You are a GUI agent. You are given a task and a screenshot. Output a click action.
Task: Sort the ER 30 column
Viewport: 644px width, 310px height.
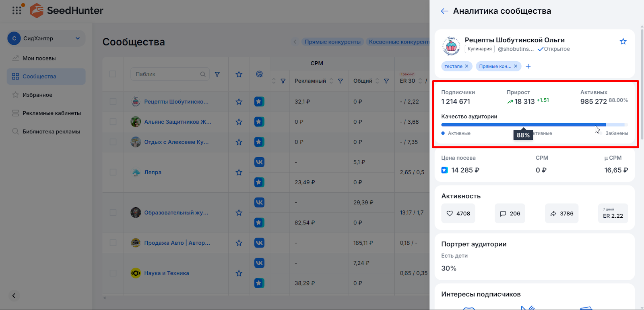[420, 81]
